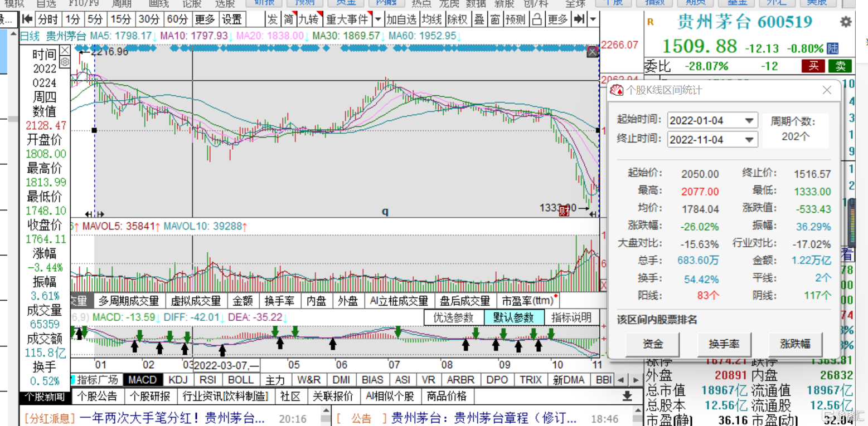Select 1分 period
This screenshot has height=426, width=868.
pyautogui.click(x=73, y=19)
